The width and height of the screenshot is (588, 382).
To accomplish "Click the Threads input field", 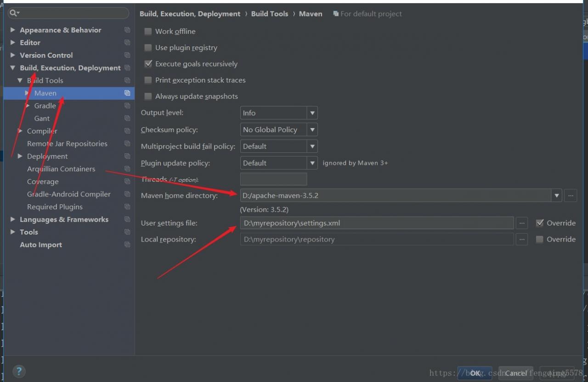I will tap(273, 179).
